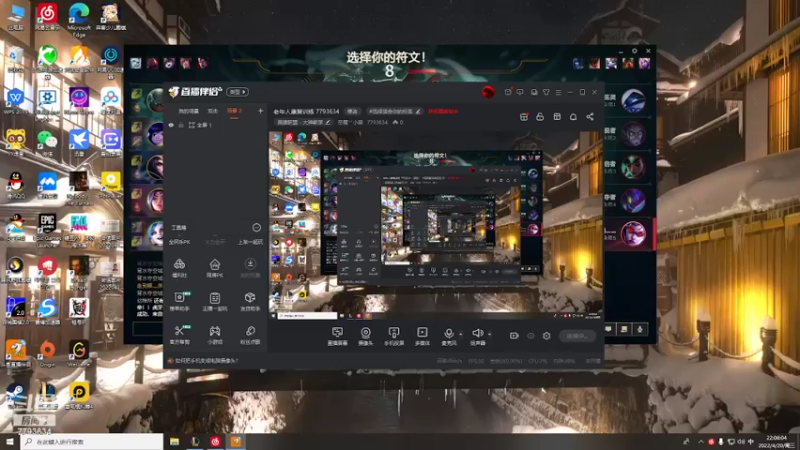Click the League chat input box
This screenshot has height=450, width=800.
148,329
